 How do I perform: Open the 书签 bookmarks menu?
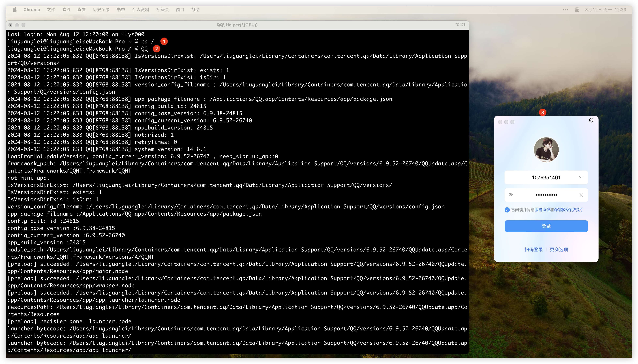(x=121, y=9)
